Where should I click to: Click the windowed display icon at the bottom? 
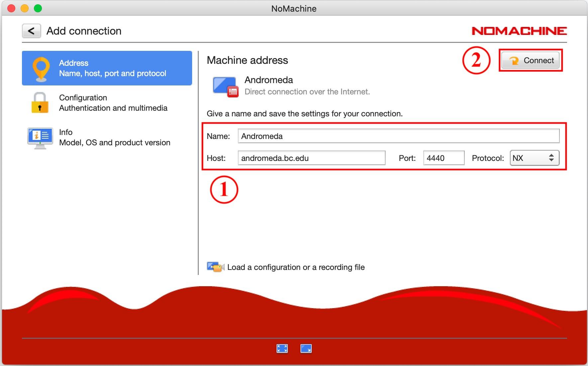click(306, 348)
